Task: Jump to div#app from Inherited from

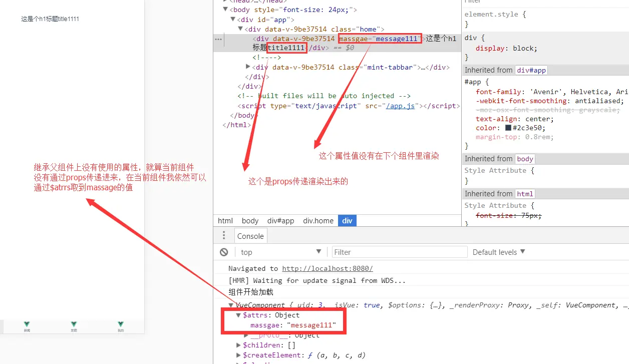Action: point(531,70)
